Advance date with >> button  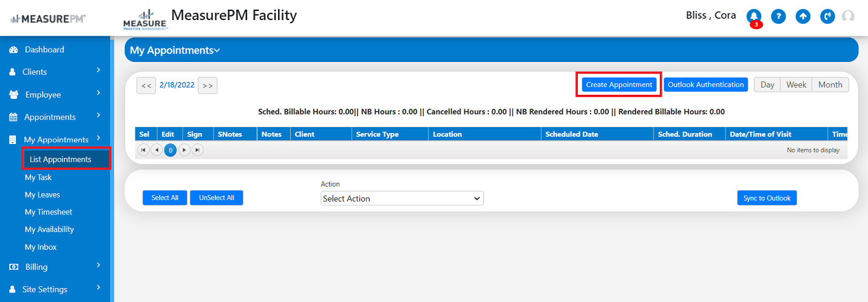click(208, 86)
